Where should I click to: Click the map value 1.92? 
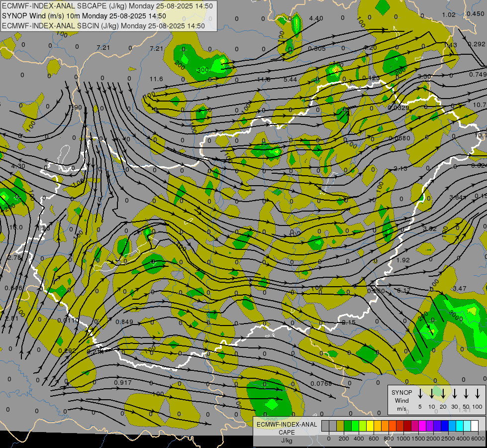point(403,260)
